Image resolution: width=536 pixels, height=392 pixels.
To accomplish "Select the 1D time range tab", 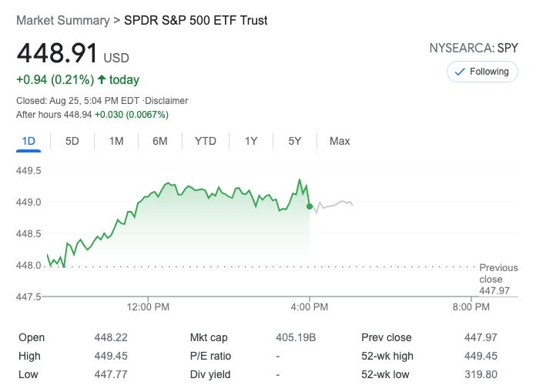I will pyautogui.click(x=29, y=141).
